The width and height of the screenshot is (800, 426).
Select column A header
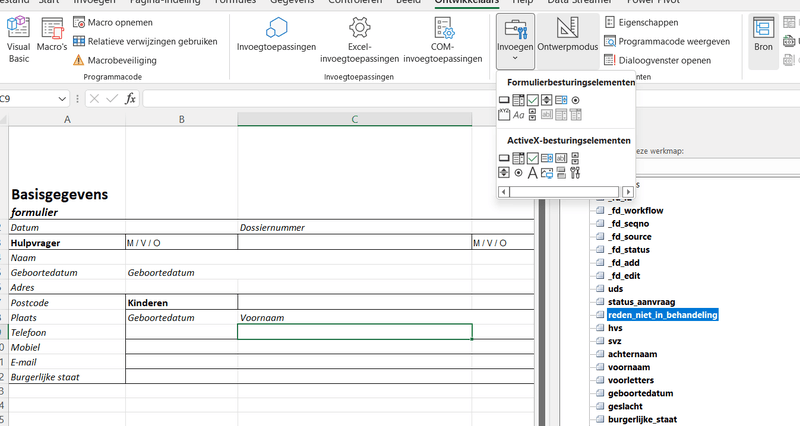click(x=67, y=119)
